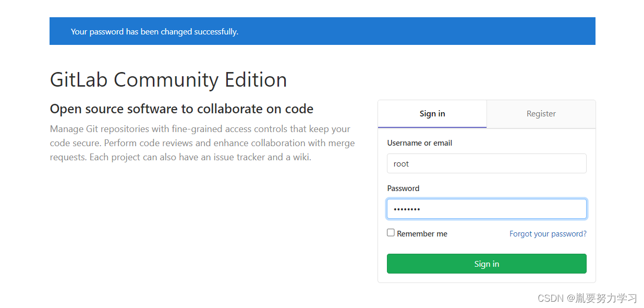The width and height of the screenshot is (644, 308).
Task: Click the password changed successfully notice
Action: click(322, 31)
